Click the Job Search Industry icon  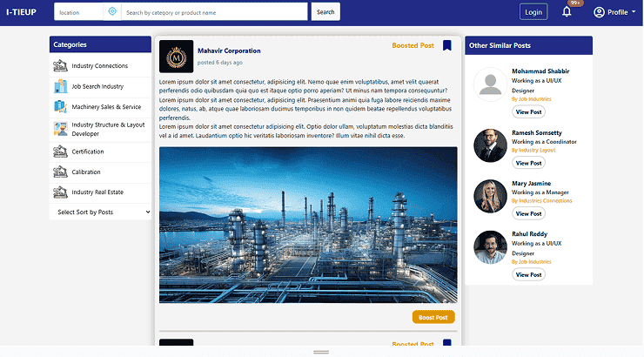tap(60, 86)
